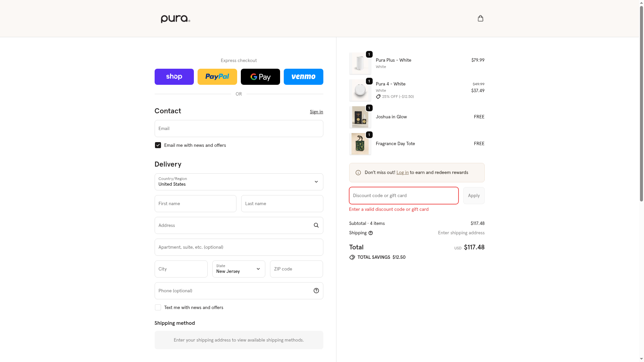This screenshot has height=362, width=644.
Task: Click the Email input field
Action: pos(238,128)
